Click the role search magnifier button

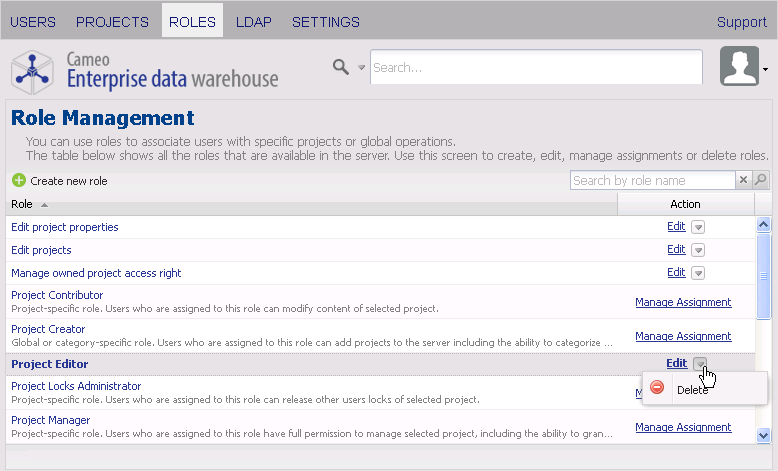(x=761, y=180)
